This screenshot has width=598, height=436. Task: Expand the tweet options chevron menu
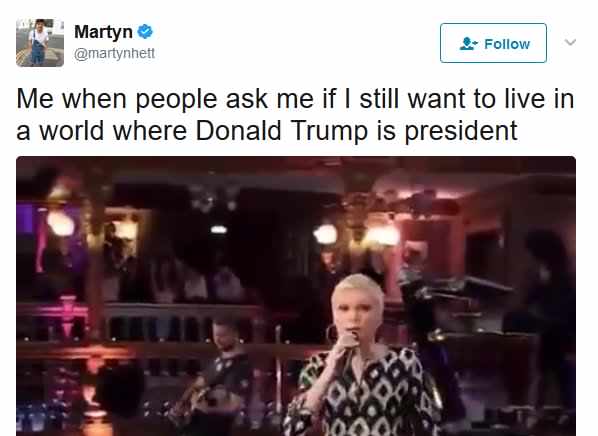click(x=570, y=42)
